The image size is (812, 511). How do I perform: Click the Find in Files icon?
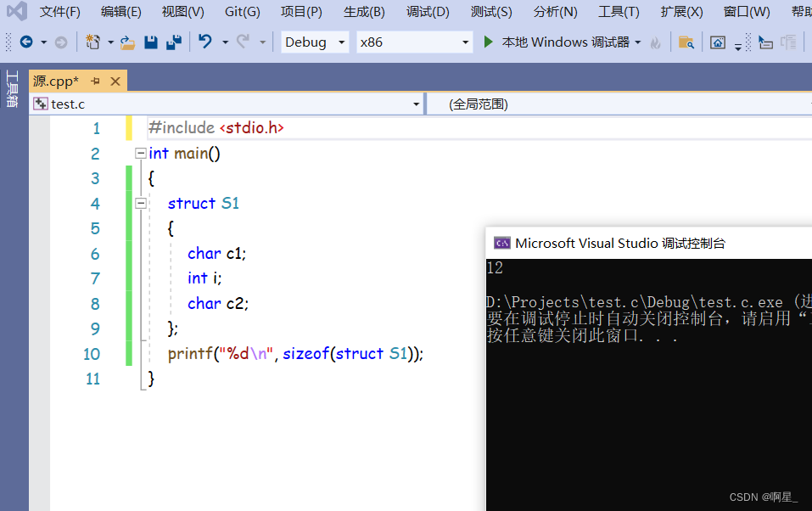(686, 42)
